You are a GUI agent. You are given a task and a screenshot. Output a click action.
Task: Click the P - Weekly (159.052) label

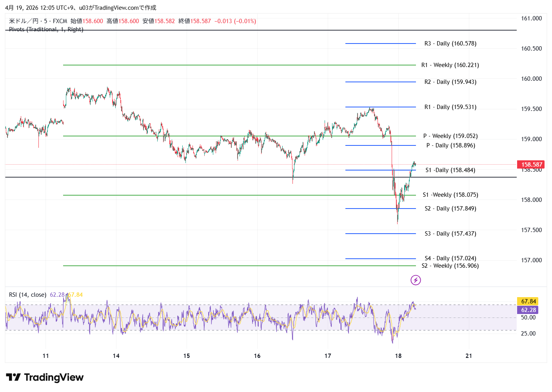click(x=450, y=136)
